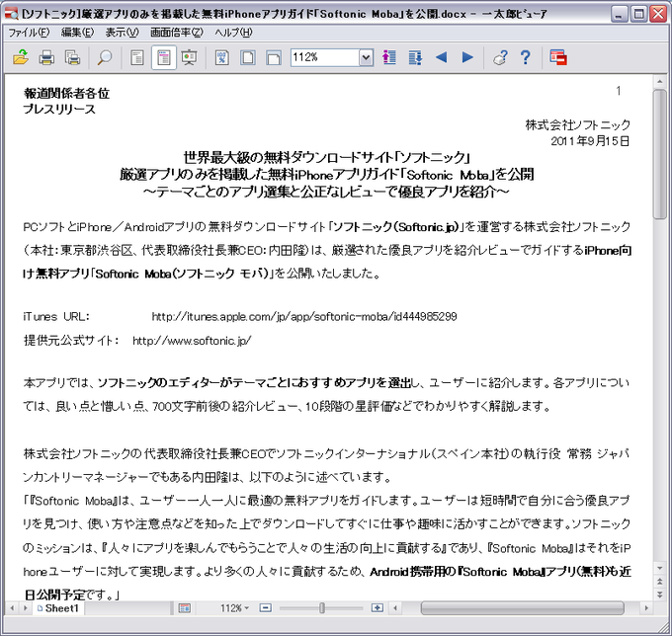Viewport: 672px width, 636px height.
Task: Open the ヘルプ(H) menu
Action: (x=233, y=33)
